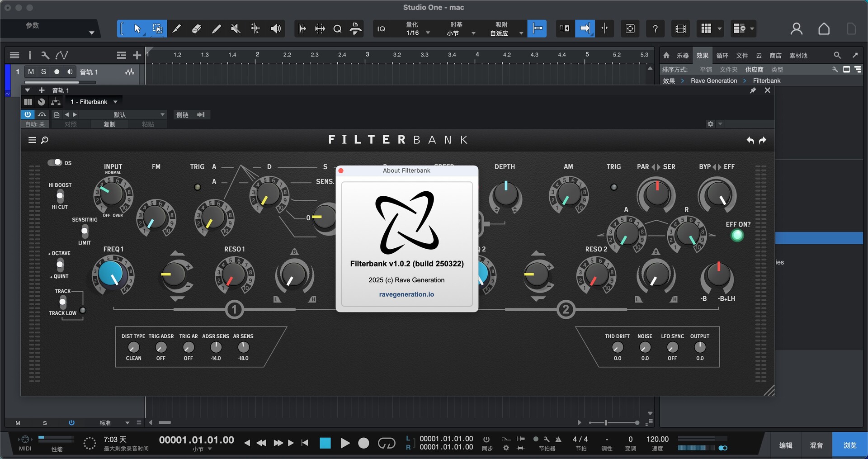Select the Arrow tool in toolbar

pyautogui.click(x=137, y=28)
